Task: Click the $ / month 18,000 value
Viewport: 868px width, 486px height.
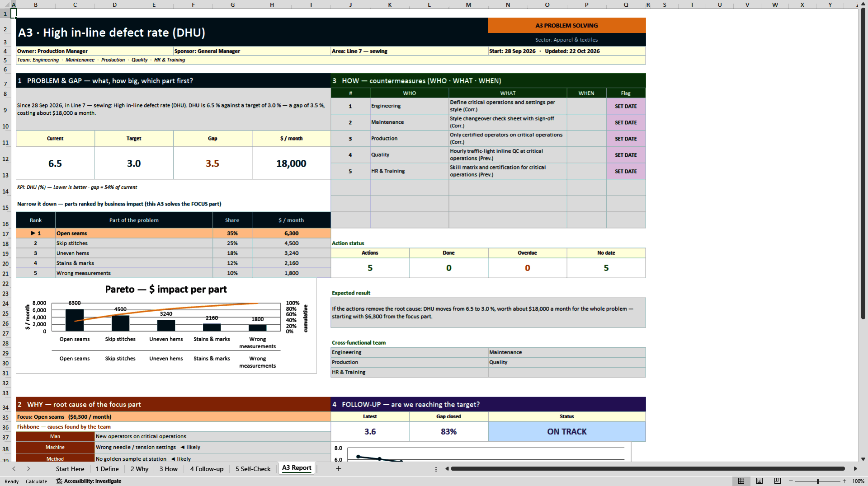Action: [291, 164]
